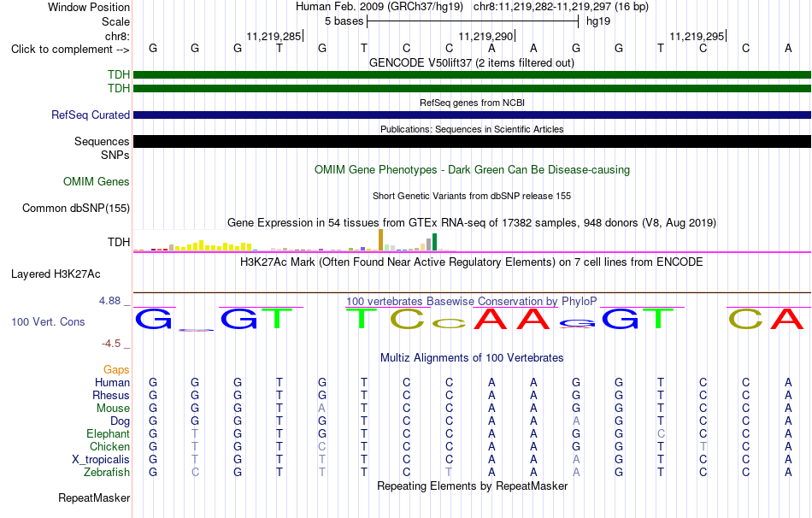Select the Layered H3K27Ac label

[x=56, y=274]
